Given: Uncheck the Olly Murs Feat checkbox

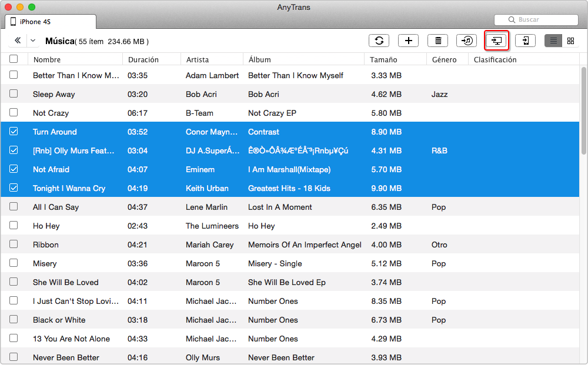Looking at the screenshot, I should coord(14,150).
